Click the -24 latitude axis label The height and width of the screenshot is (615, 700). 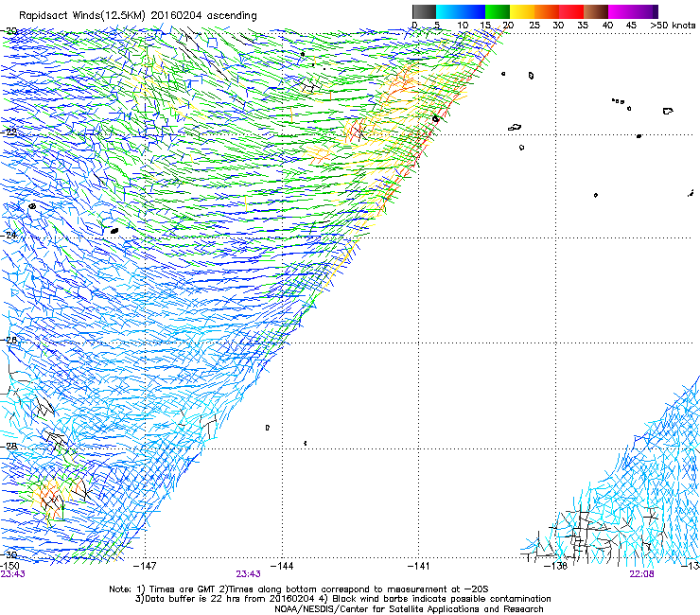coord(9,235)
